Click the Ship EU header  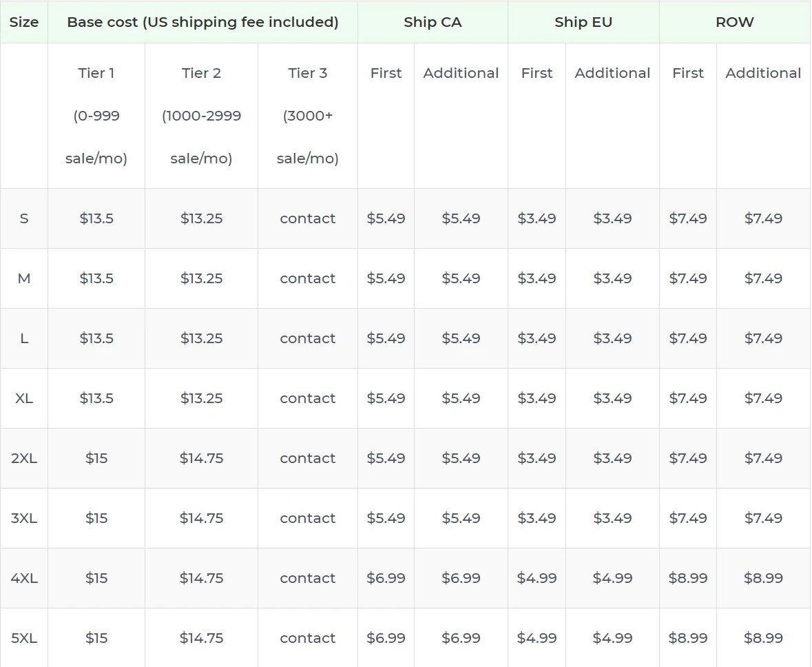(583, 22)
